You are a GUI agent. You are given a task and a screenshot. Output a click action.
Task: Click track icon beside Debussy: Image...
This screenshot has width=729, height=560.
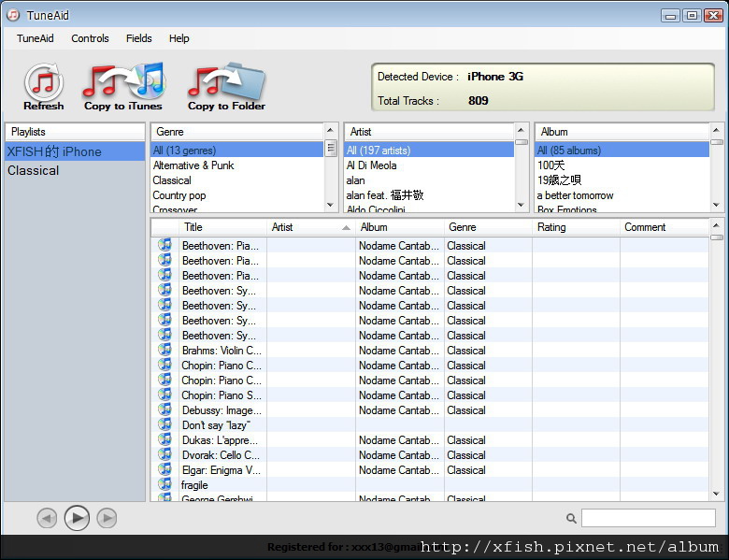164,409
